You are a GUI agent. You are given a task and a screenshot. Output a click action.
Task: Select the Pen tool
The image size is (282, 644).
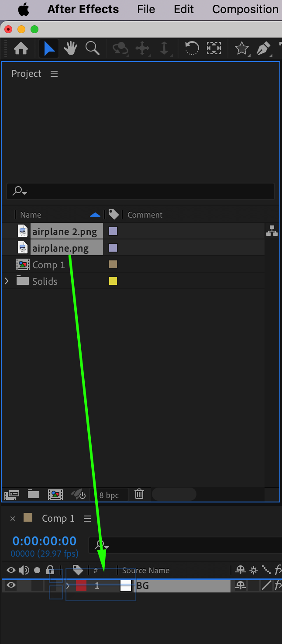263,48
